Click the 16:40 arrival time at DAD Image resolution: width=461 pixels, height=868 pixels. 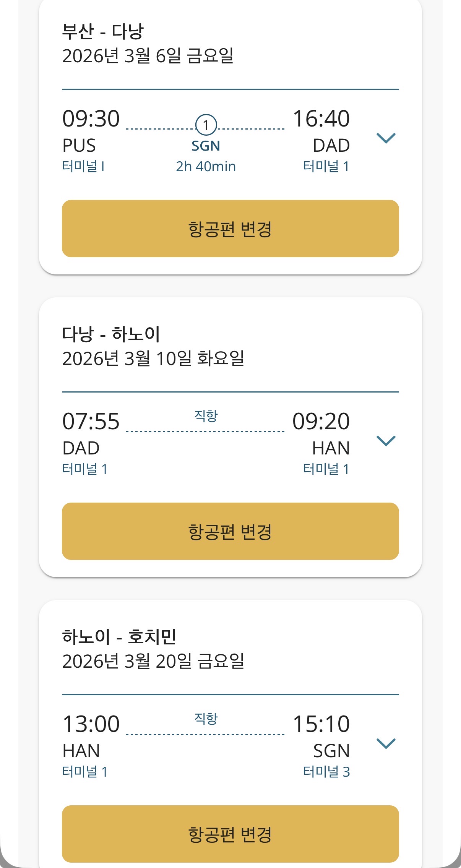pos(321,118)
